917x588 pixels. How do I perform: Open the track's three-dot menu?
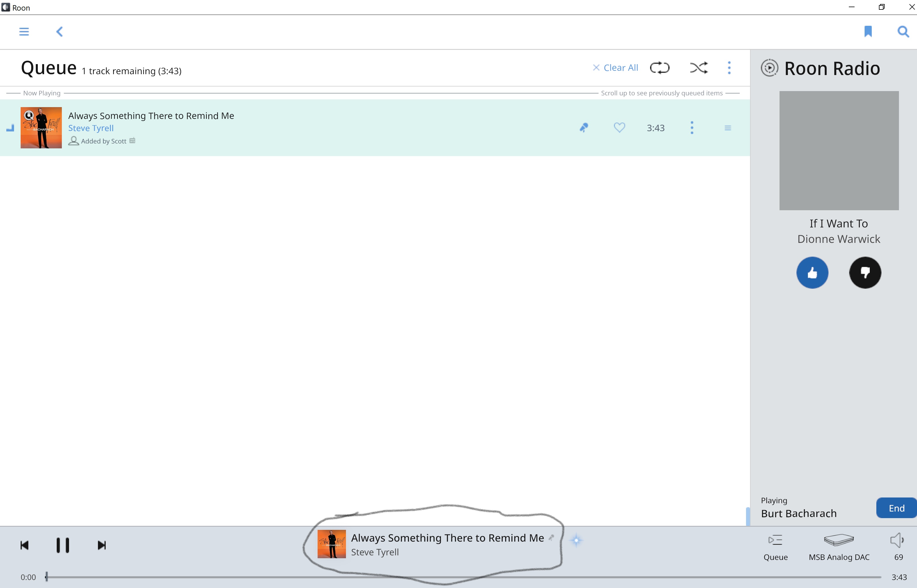[x=692, y=127]
